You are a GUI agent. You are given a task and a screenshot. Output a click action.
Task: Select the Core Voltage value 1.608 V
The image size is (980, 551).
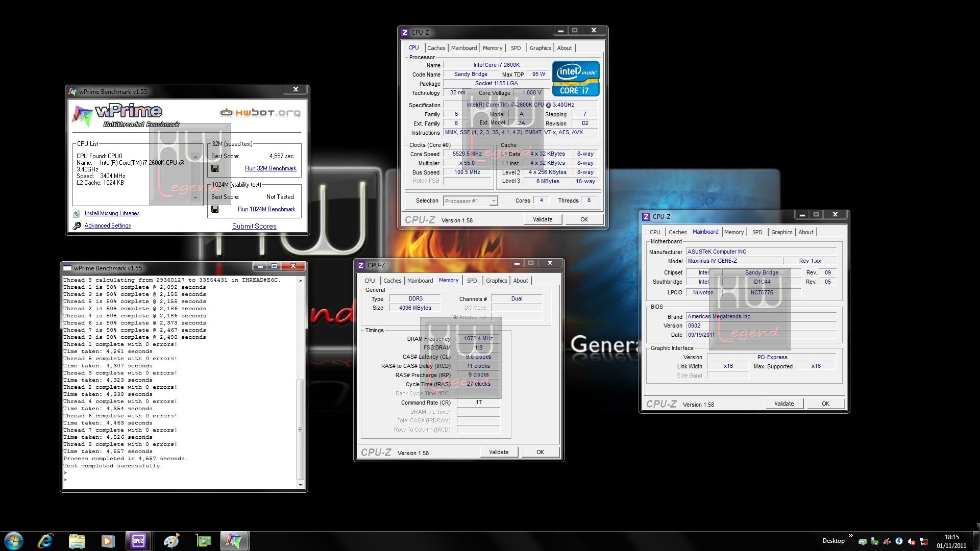click(x=531, y=93)
